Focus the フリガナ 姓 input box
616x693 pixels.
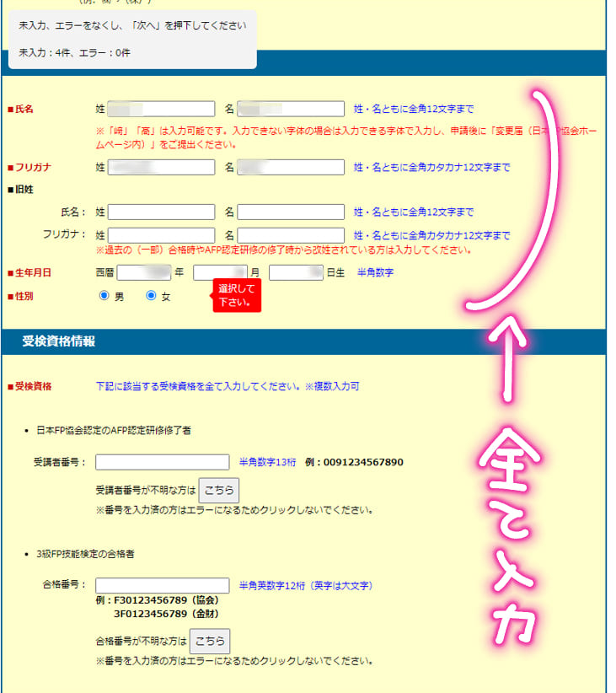click(x=161, y=167)
